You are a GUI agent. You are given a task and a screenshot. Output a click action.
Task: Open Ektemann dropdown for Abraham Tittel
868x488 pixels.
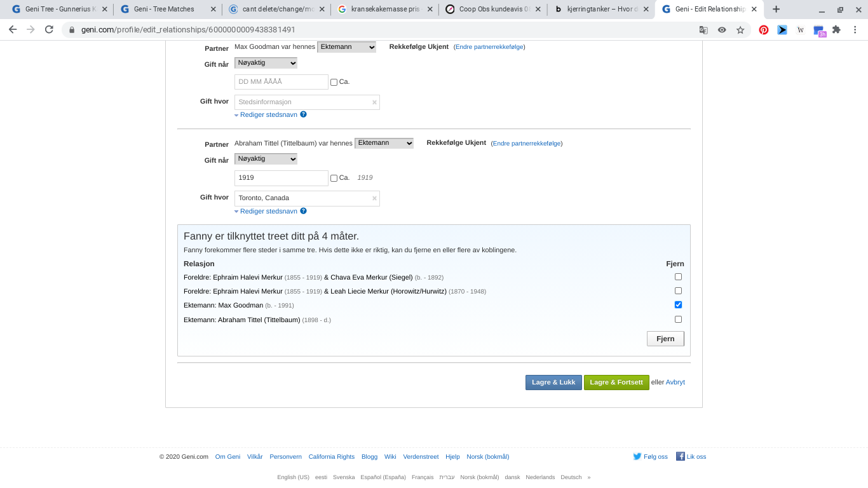(x=384, y=144)
